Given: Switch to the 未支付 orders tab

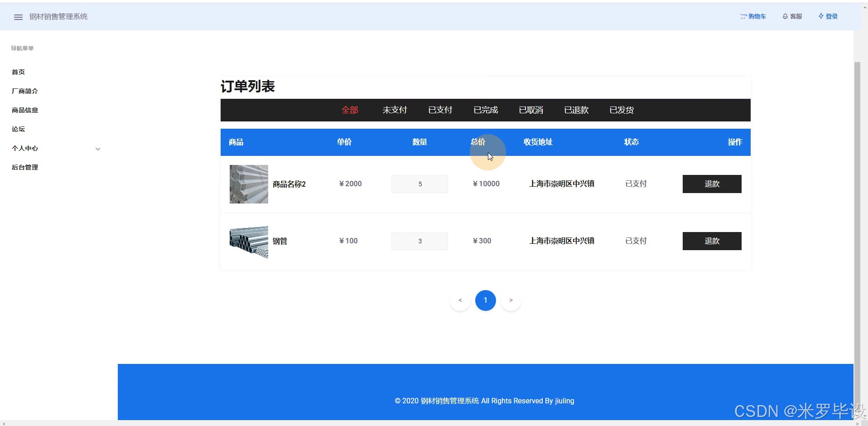Looking at the screenshot, I should click(x=395, y=110).
